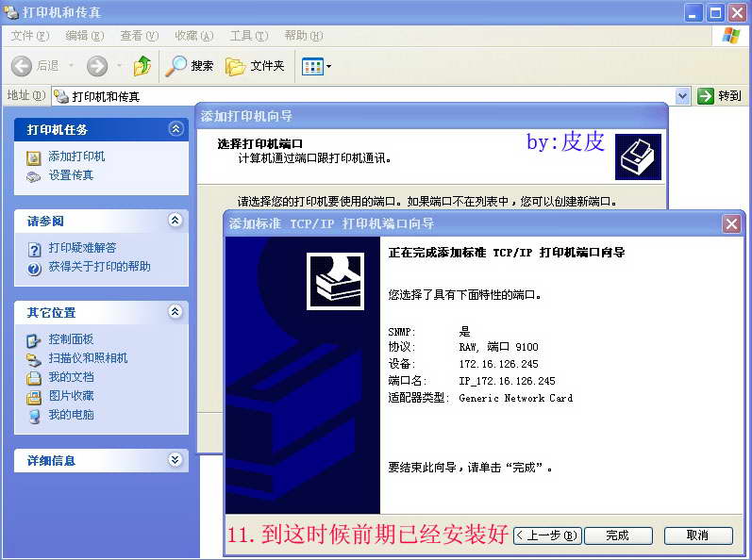
Task: Open the Back button history dropdown arrow
Action: 71,66
